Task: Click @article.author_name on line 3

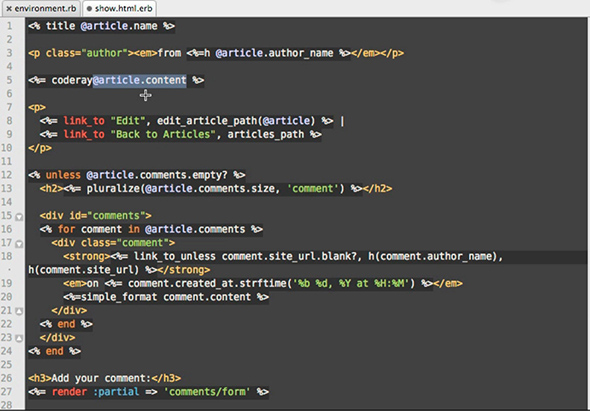Action: (x=274, y=53)
